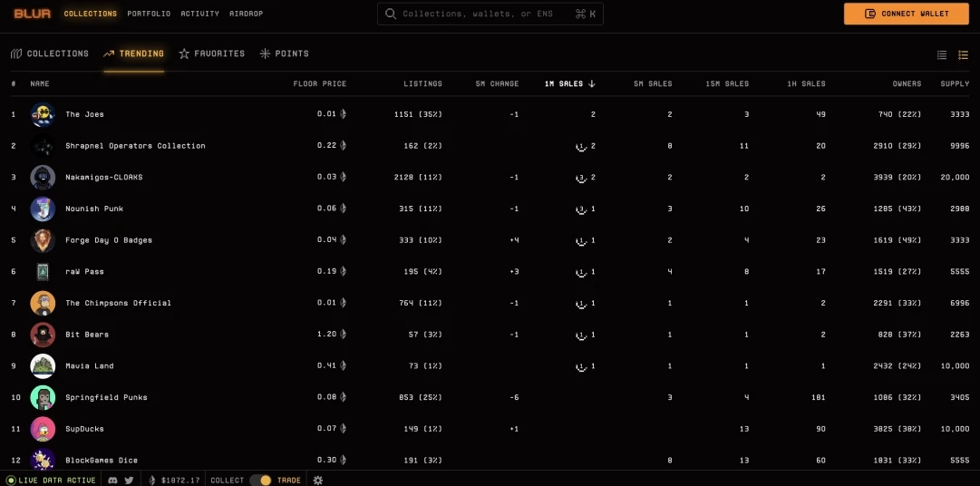
Task: Toggle the Collect/Trade switch
Action: [x=260, y=480]
